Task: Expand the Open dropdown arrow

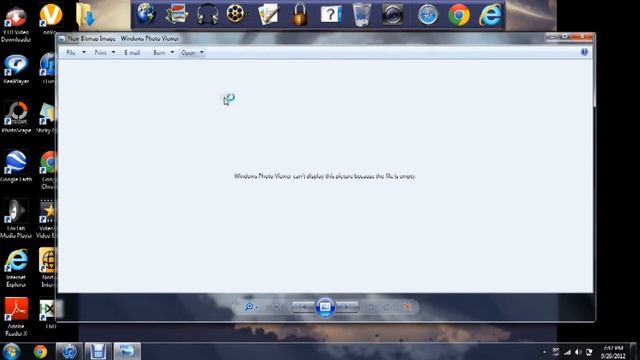Action: pyautogui.click(x=202, y=53)
